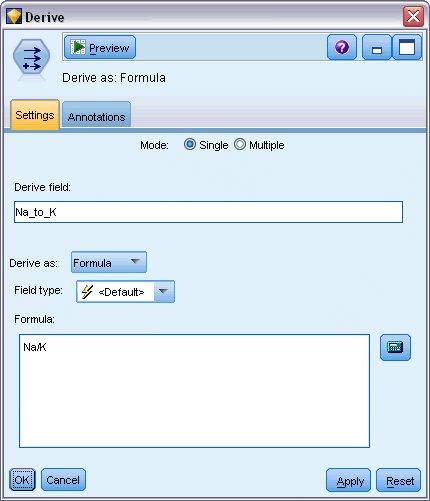Select Single mode radio button
Screen dimensions: 430x501
click(x=190, y=145)
